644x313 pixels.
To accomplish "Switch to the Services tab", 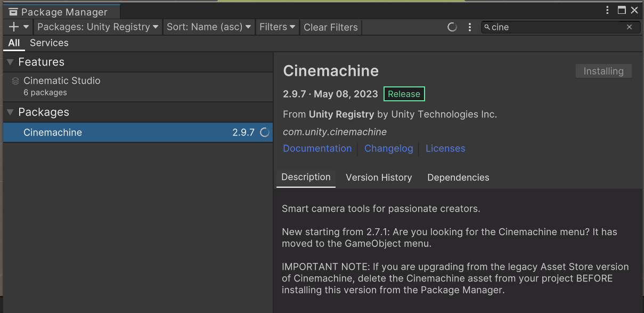I will point(49,43).
